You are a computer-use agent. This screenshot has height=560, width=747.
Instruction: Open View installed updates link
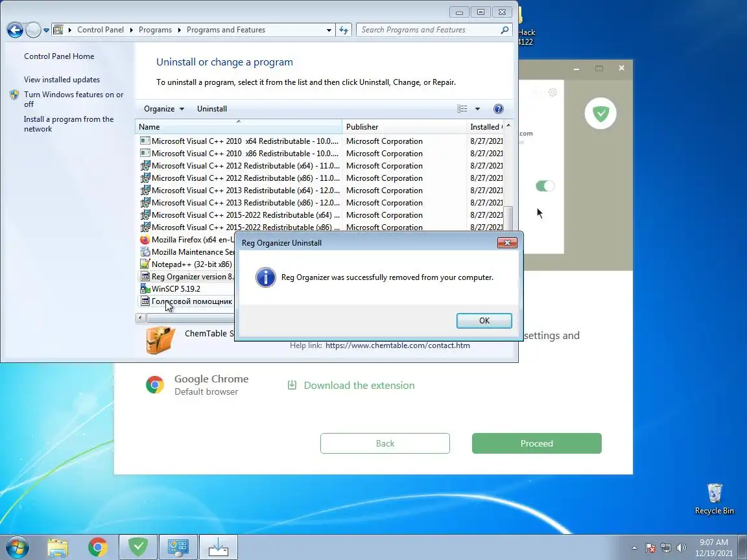[62, 80]
